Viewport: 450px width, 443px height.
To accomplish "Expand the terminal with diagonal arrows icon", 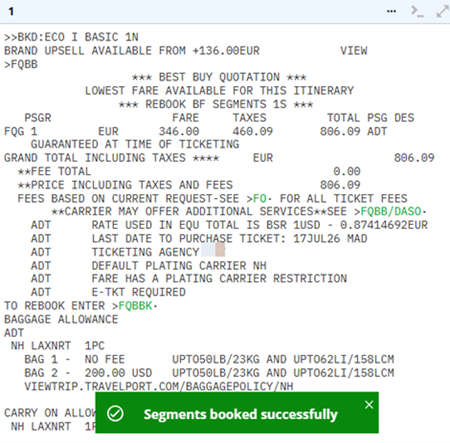I will (x=443, y=11).
